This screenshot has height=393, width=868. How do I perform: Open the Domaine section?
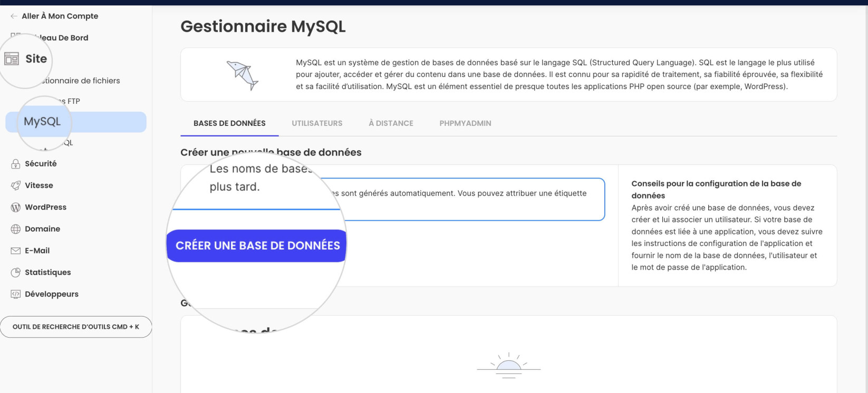point(43,229)
